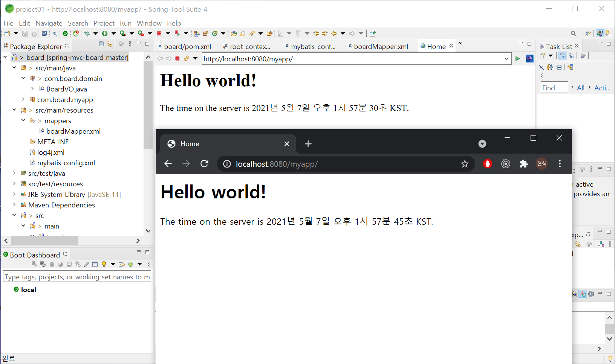Open new Chrome tab with plus button
Viewport: 615px width, 364px height.
[308, 144]
